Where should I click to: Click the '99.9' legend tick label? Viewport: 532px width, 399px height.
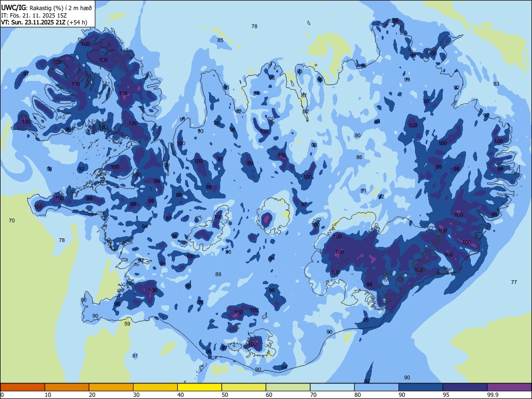point(492,395)
